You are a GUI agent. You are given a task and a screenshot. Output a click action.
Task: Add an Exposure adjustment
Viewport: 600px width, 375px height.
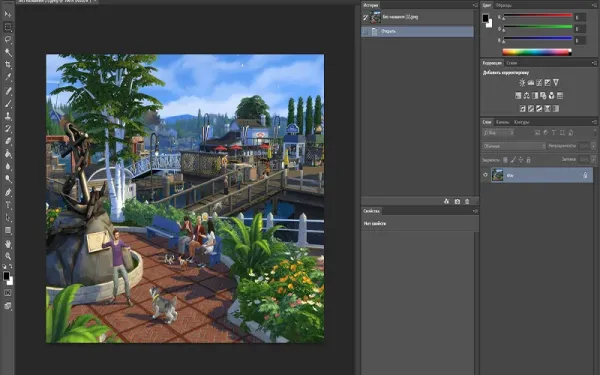point(548,82)
